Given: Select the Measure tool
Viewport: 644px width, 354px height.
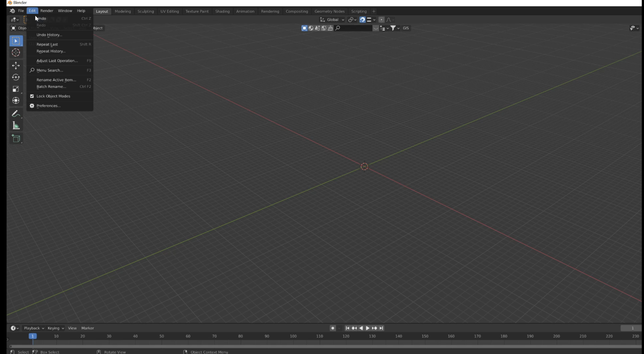Looking at the screenshot, I should coord(16,125).
